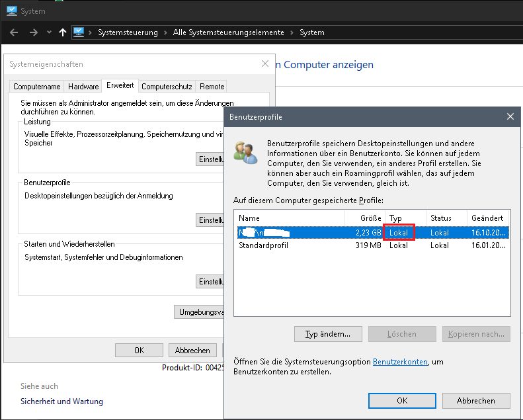Viewport: 523px width, 420px height.
Task: Click the computer icon in address bar
Action: (x=79, y=32)
